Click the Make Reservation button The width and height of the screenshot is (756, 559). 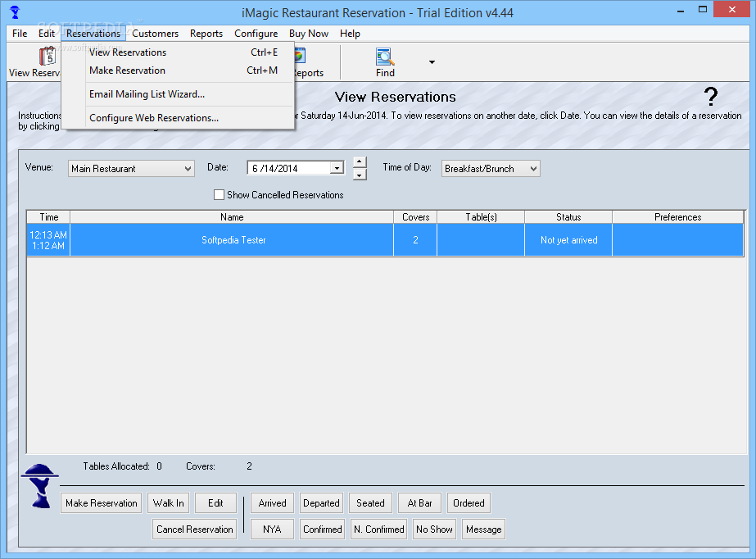pos(102,503)
